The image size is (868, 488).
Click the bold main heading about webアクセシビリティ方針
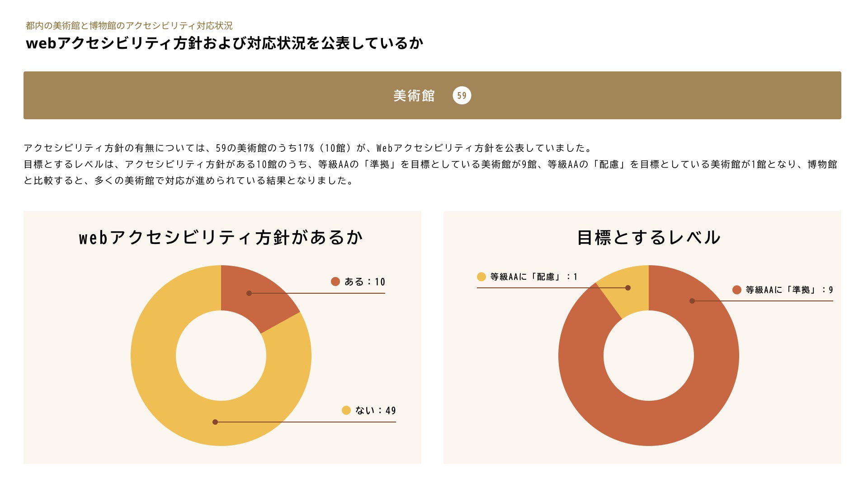[225, 43]
